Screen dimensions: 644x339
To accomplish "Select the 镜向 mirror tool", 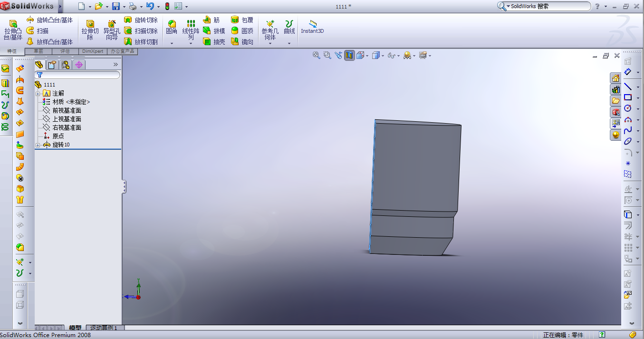I will [242, 42].
